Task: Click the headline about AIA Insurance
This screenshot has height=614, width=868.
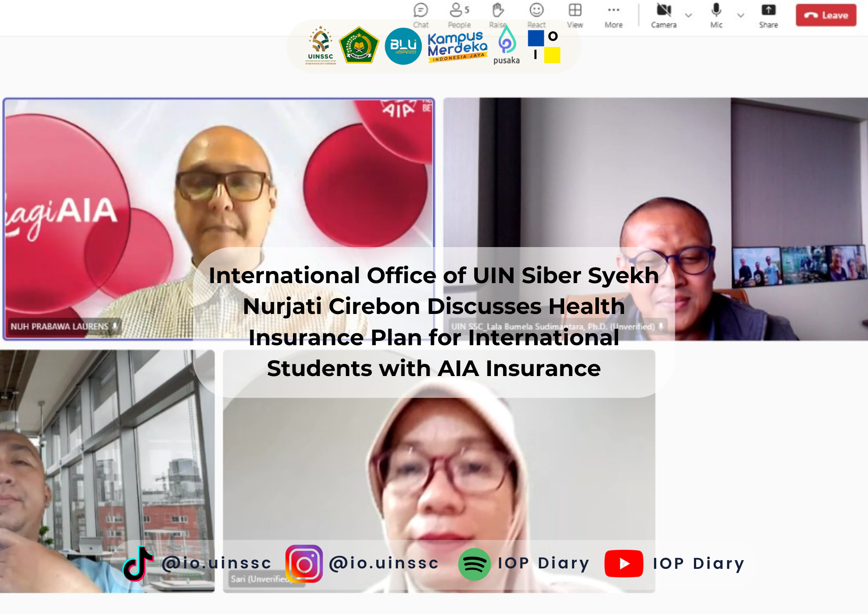Action: (x=434, y=322)
